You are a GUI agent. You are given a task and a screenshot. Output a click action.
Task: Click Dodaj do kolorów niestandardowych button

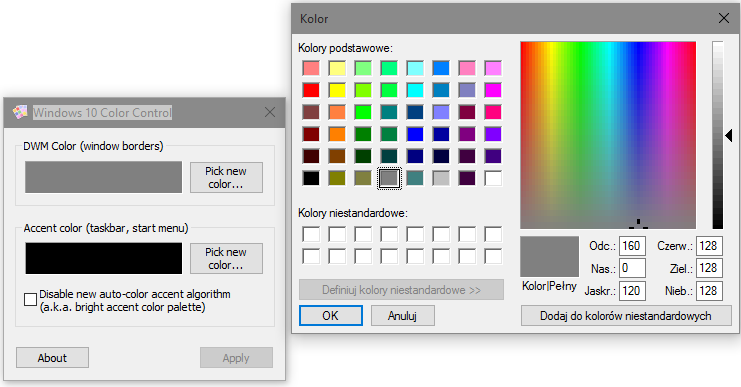626,316
